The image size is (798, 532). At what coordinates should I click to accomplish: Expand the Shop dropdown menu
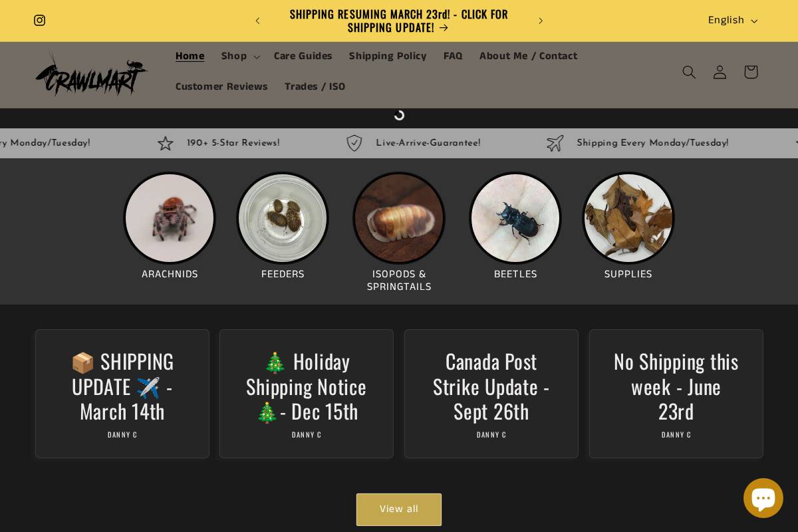click(239, 56)
